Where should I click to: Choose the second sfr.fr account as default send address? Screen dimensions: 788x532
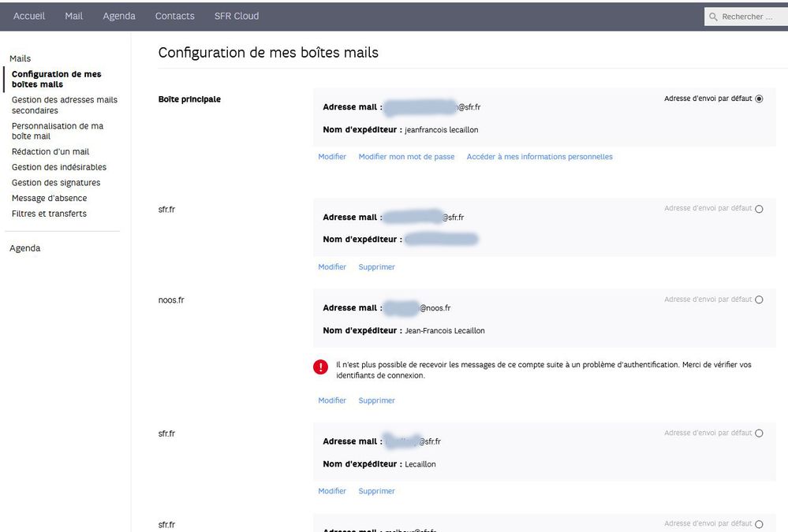tap(758, 433)
